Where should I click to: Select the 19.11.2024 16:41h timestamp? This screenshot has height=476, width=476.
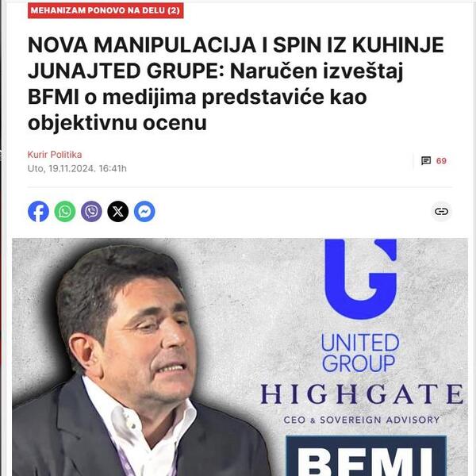[x=77, y=168]
